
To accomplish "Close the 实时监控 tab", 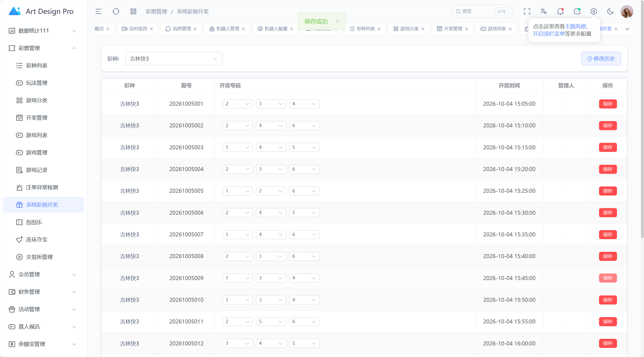I will [x=151, y=29].
